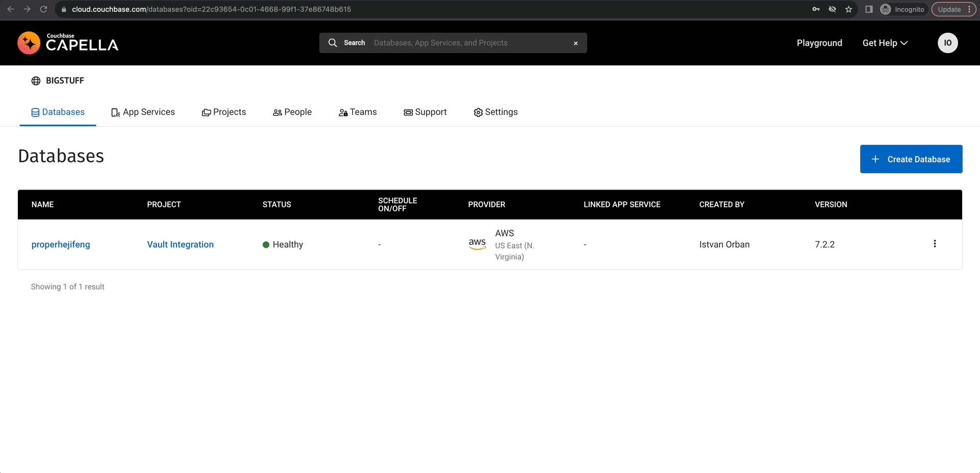Click the LINKED APP SERVICE column header
This screenshot has width=980, height=473.
coord(622,204)
